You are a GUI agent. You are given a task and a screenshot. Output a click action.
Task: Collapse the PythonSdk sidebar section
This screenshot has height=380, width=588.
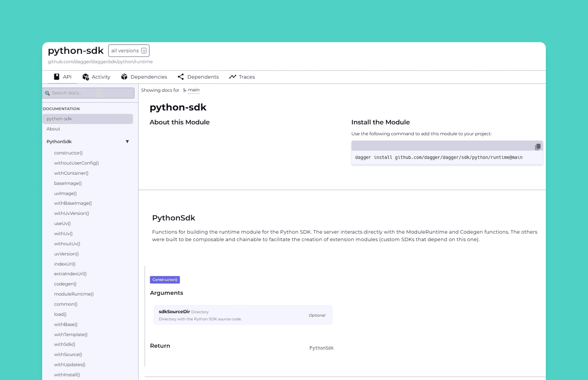tap(127, 141)
